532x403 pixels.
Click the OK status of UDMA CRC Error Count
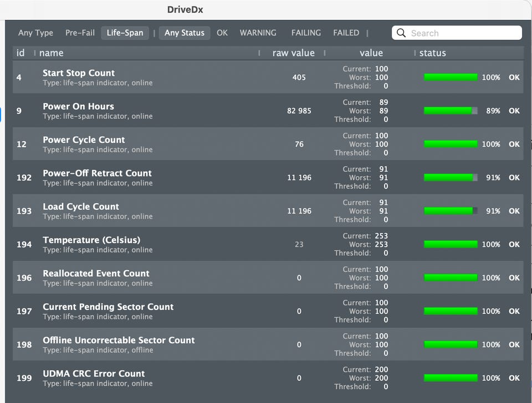pos(514,378)
